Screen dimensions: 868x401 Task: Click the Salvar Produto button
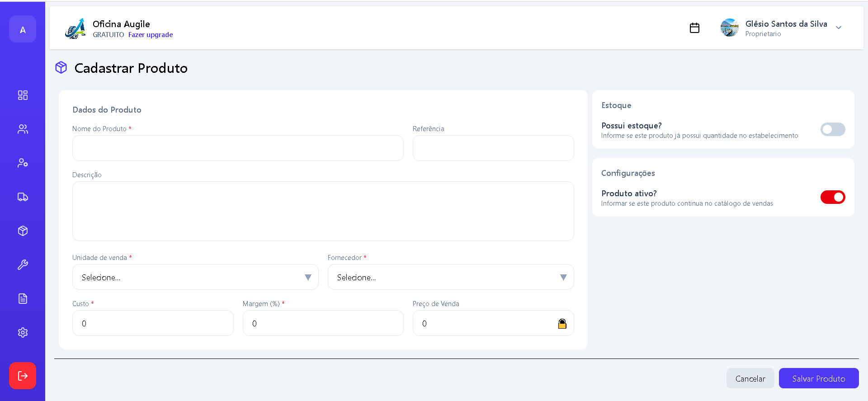coord(819,378)
